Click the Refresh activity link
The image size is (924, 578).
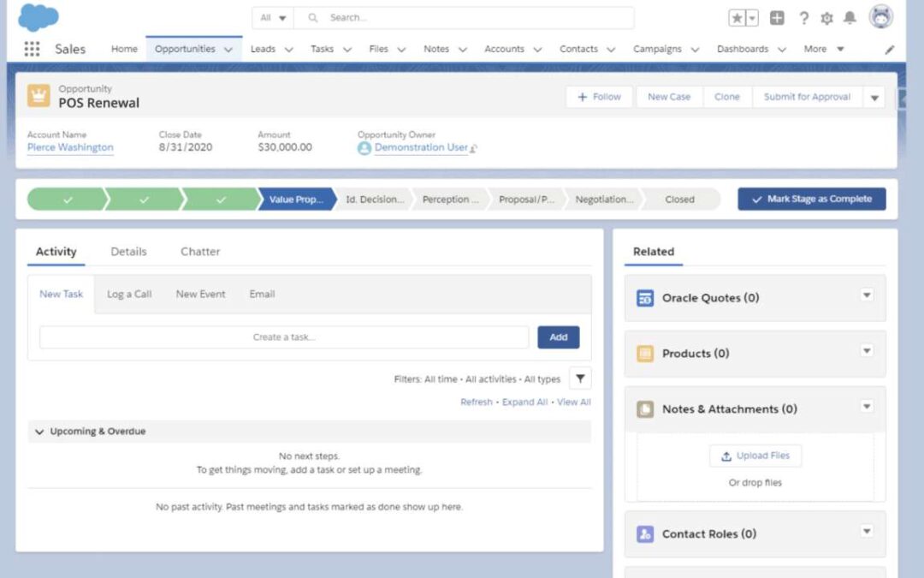[477, 402]
